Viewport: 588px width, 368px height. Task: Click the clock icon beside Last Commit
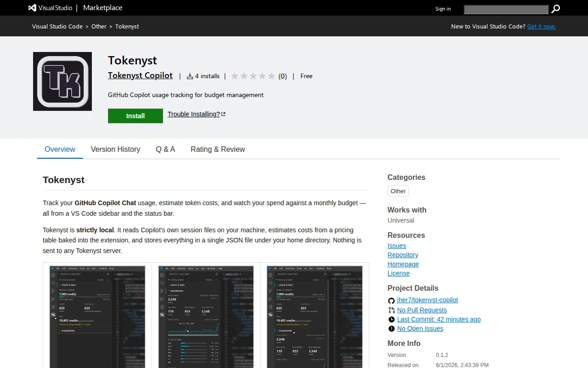(x=391, y=319)
